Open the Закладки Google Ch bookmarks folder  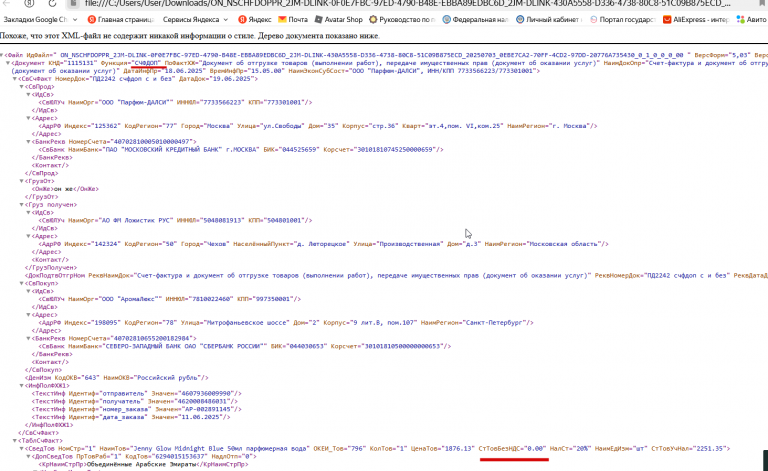40,20
